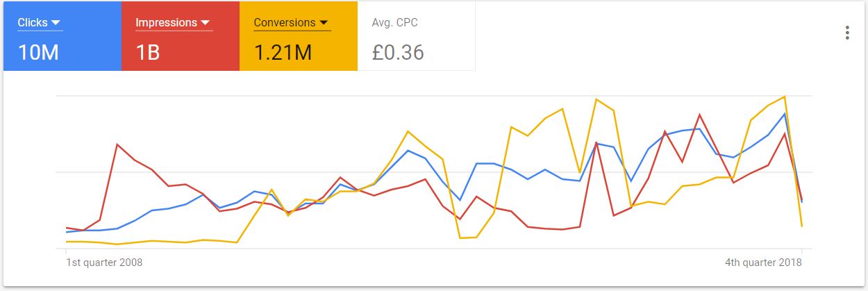Open the three-dot more options menu
The image size is (868, 291).
click(x=847, y=33)
